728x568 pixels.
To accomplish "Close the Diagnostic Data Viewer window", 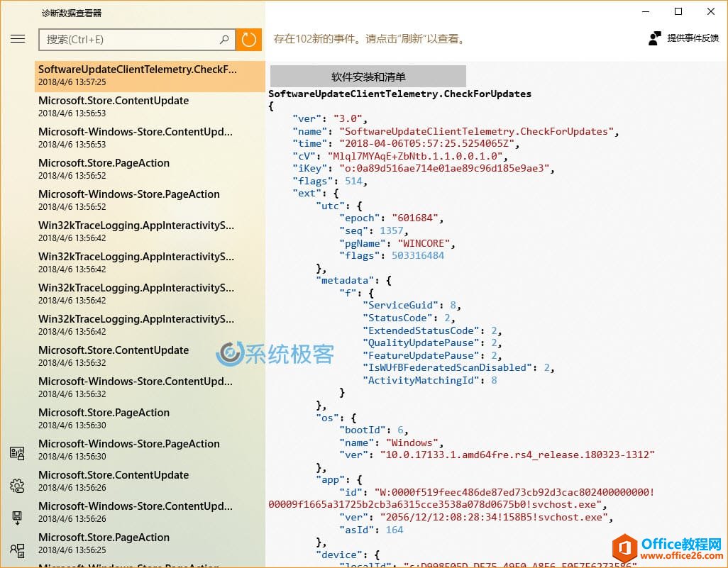I will (x=711, y=11).
